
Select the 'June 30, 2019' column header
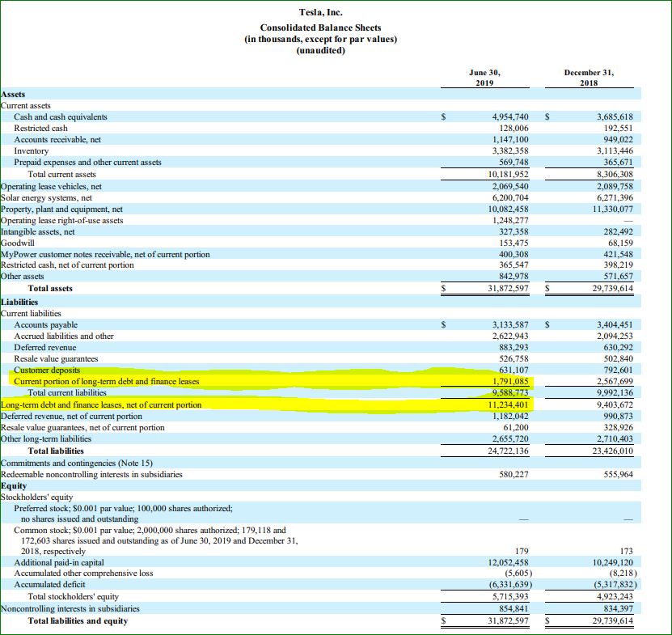point(484,78)
